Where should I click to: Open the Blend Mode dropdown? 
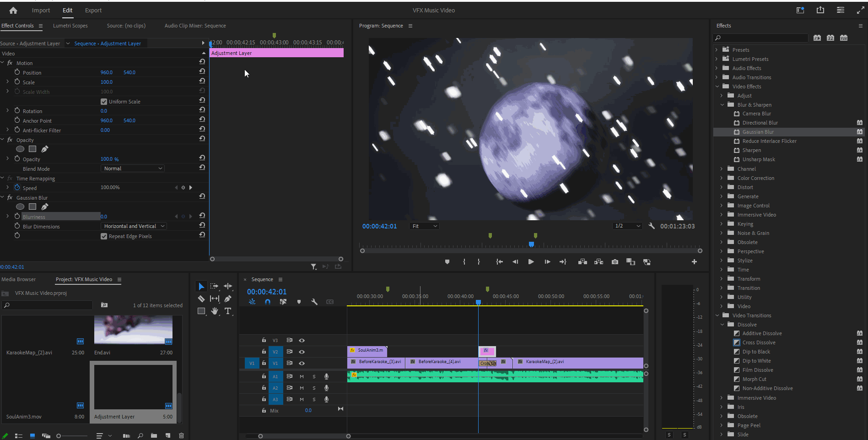pyautogui.click(x=132, y=168)
